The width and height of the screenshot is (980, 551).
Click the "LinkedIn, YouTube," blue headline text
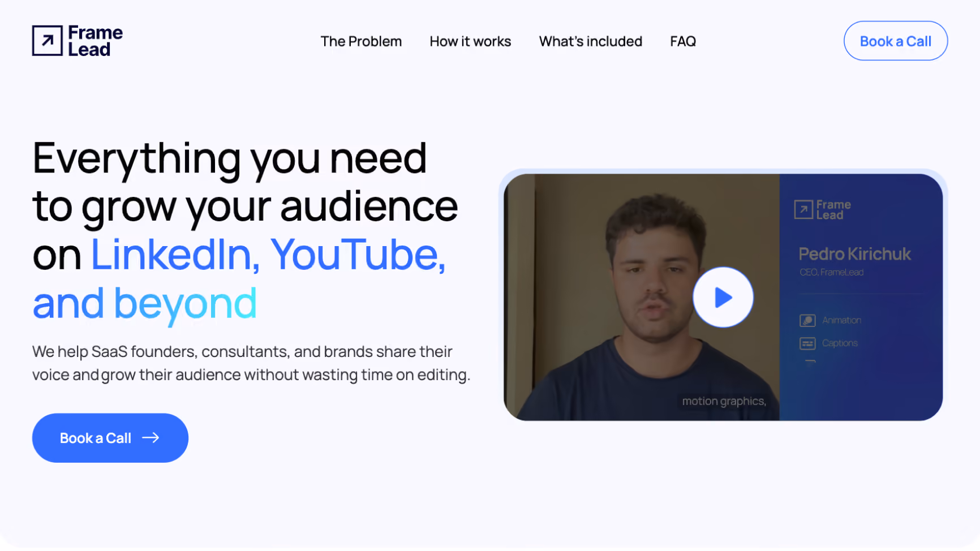(x=268, y=255)
